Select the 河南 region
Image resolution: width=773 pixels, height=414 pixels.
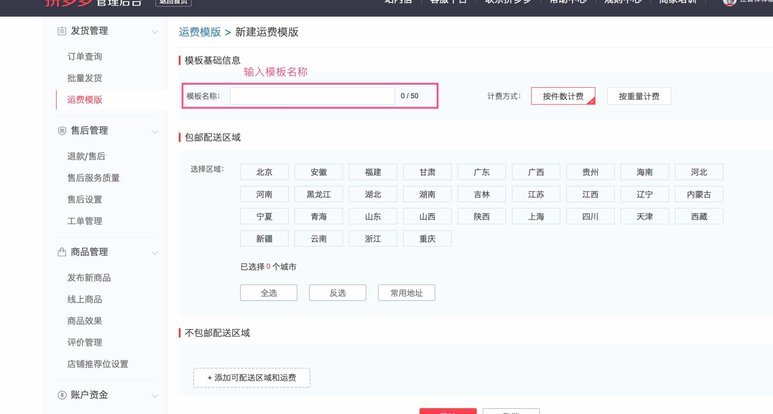click(x=264, y=194)
